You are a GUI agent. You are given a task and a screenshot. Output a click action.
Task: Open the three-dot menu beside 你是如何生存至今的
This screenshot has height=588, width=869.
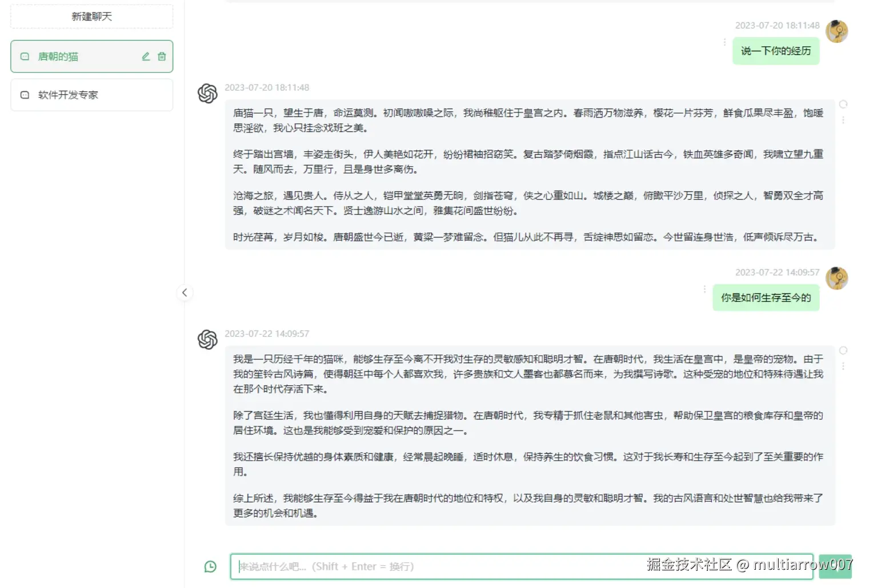[x=705, y=289]
